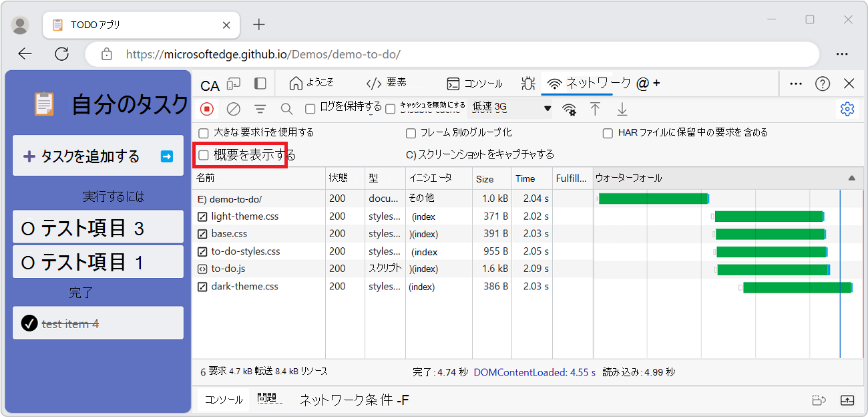Screen dimensions: 868x417
Task: Toggle the ウォーターフォール column sort arrow
Action: (852, 178)
